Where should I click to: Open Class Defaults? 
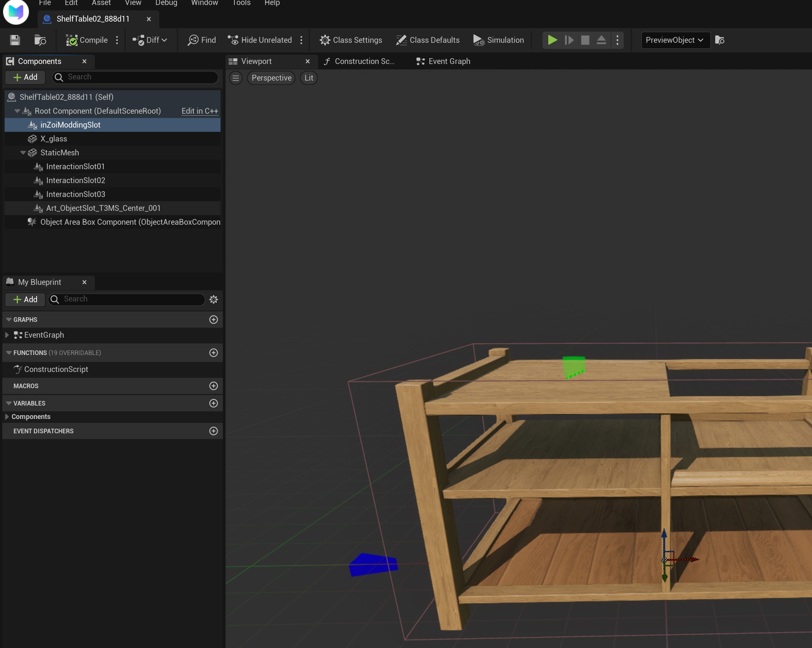pos(428,40)
